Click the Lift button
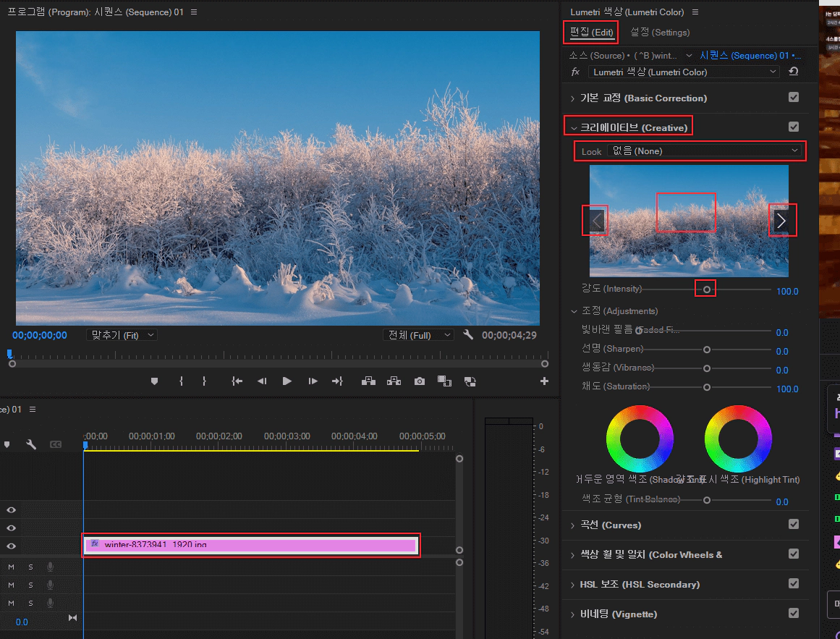The width and height of the screenshot is (840, 639). (x=368, y=381)
